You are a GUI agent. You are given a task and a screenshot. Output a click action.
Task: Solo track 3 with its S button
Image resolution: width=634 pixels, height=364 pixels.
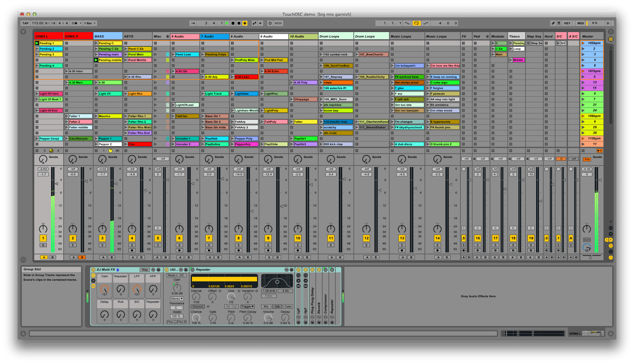102,245
